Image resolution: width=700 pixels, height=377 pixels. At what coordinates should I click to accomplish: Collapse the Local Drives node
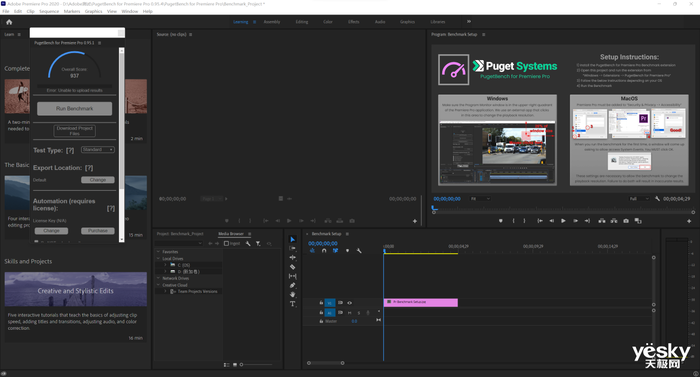pyautogui.click(x=158, y=258)
